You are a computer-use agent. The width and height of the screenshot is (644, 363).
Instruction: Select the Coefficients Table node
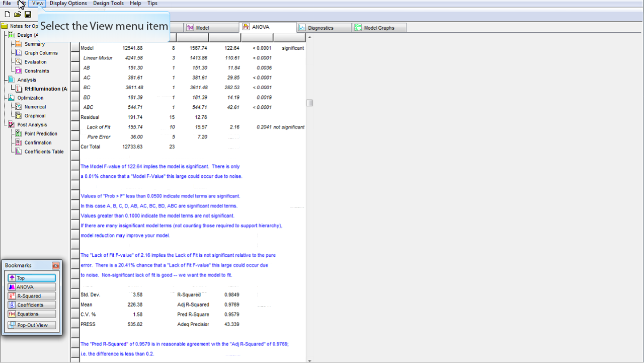pos(44,152)
